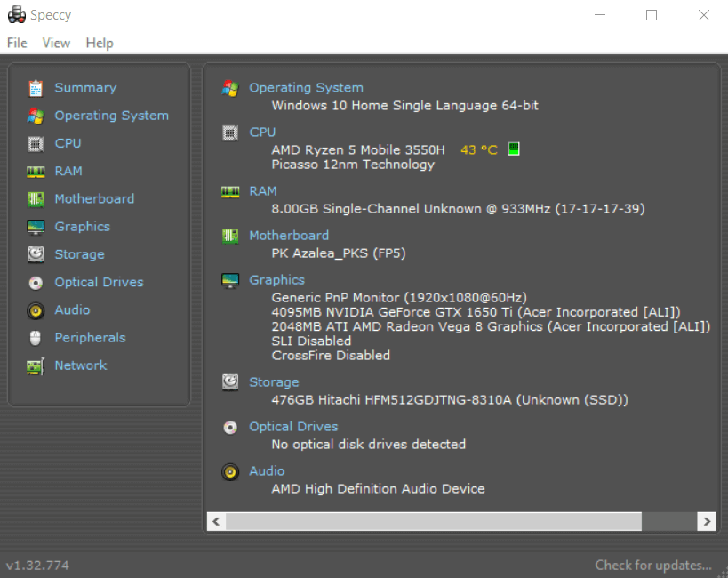Click the Graphics monitor icon in sidebar
The width and height of the screenshot is (728, 578).
click(x=36, y=228)
